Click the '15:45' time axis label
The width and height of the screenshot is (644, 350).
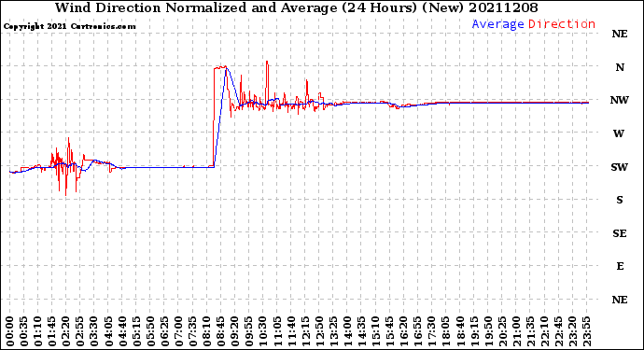tap(389, 331)
